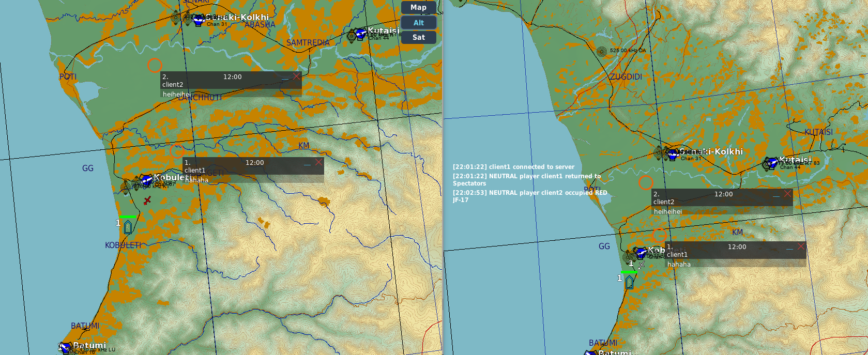The width and height of the screenshot is (868, 355).
Task: Click the red aircraft icon in left map
Action: 147,200
